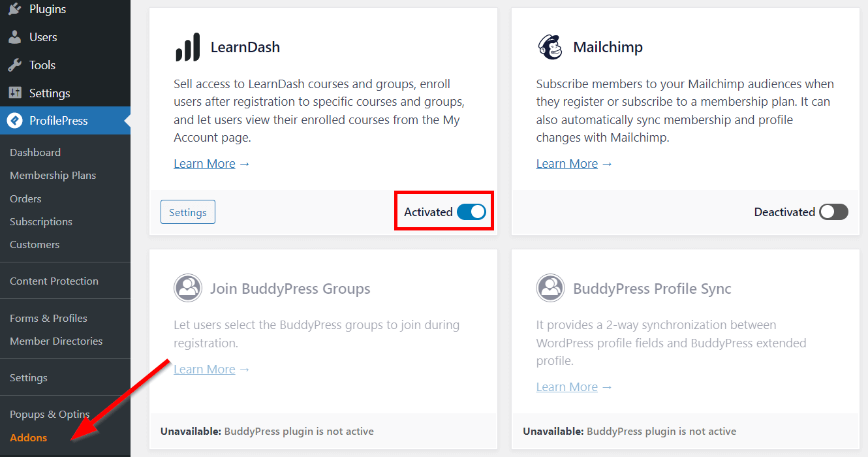Click the LearnDash card title
The height and width of the screenshot is (457, 868).
coord(245,47)
